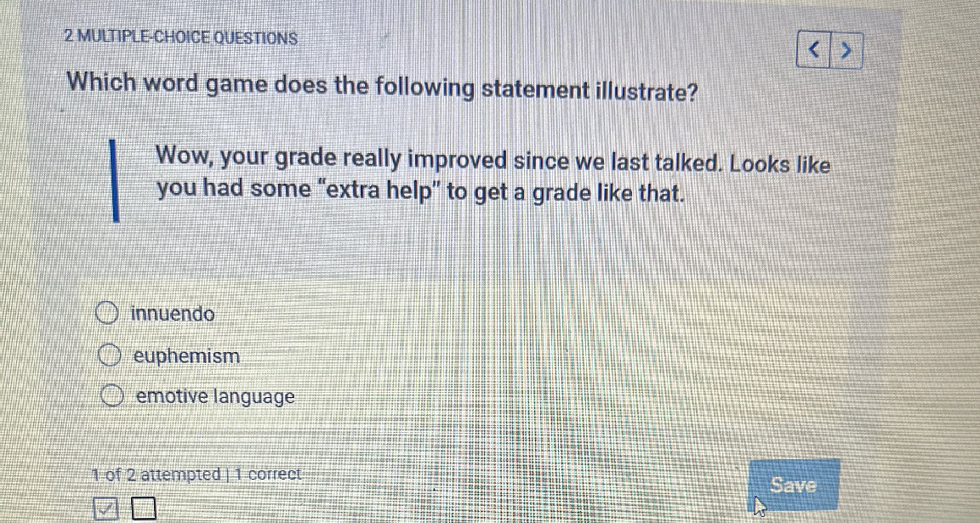Click the Save button

[x=793, y=485]
